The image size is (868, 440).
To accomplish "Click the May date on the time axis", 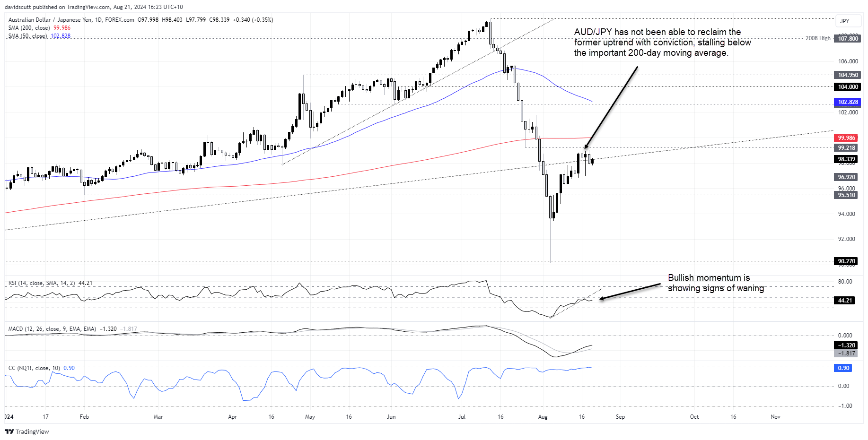I will [x=310, y=417].
